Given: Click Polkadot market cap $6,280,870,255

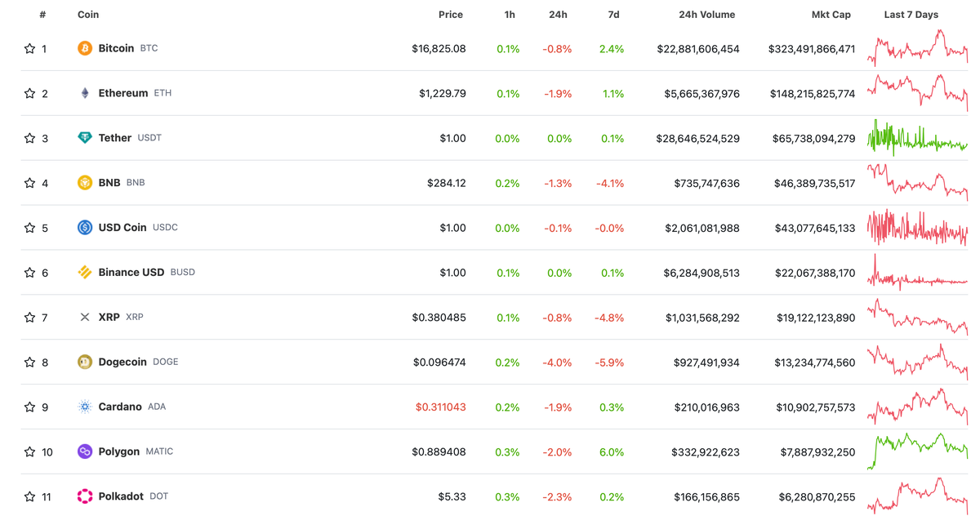Looking at the screenshot, I should coord(817,496).
